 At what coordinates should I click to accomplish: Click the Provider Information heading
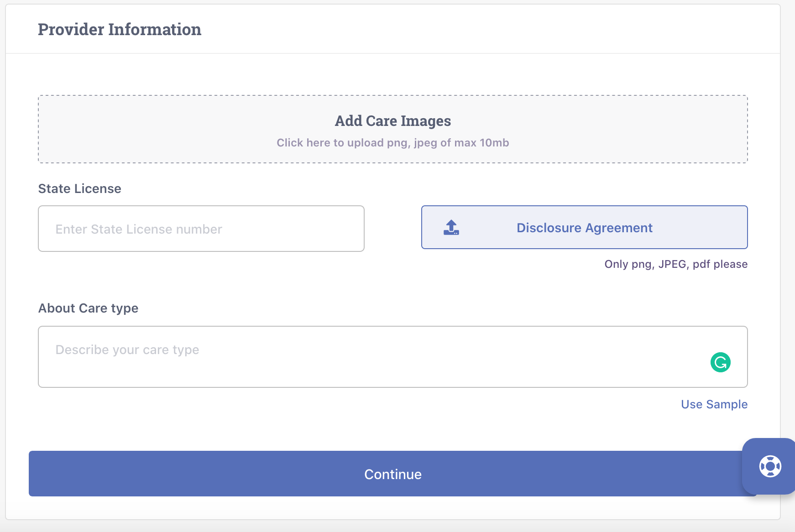pos(120,30)
